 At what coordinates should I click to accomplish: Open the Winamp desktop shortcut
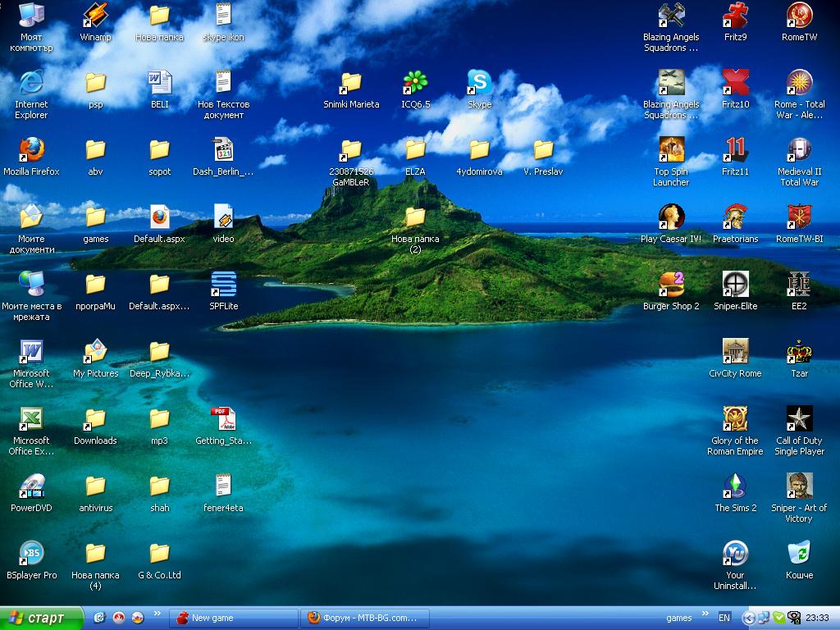(95, 16)
